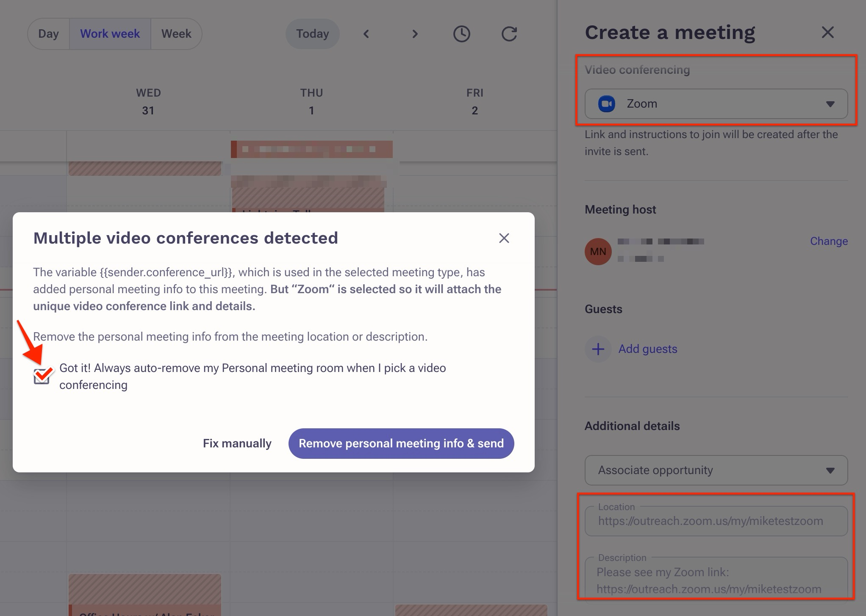
Task: Click the MN host avatar
Action: click(598, 252)
